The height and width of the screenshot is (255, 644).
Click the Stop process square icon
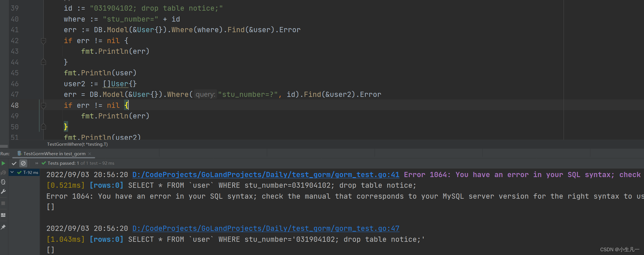coord(3,203)
